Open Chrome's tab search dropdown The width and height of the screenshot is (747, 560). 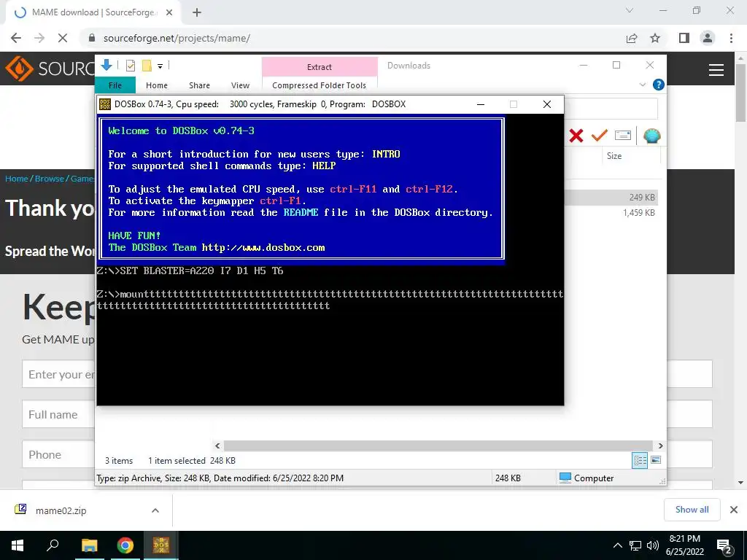[x=630, y=10]
